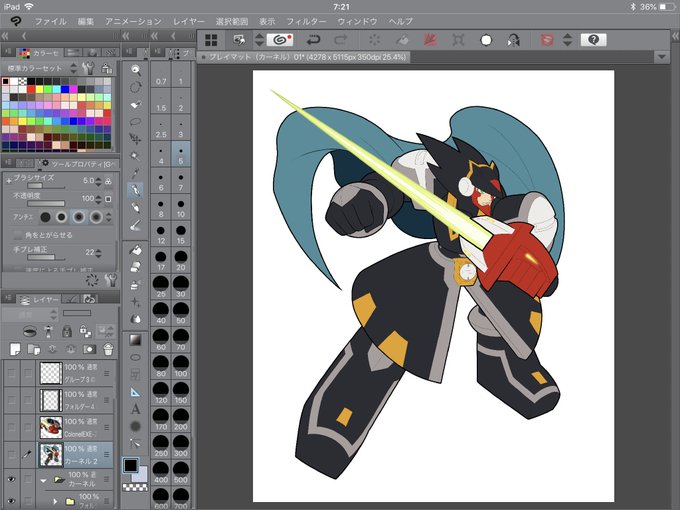Image resolution: width=680 pixels, height=510 pixels.
Task: Adjust brush size stepper arrows
Action: tap(98, 181)
